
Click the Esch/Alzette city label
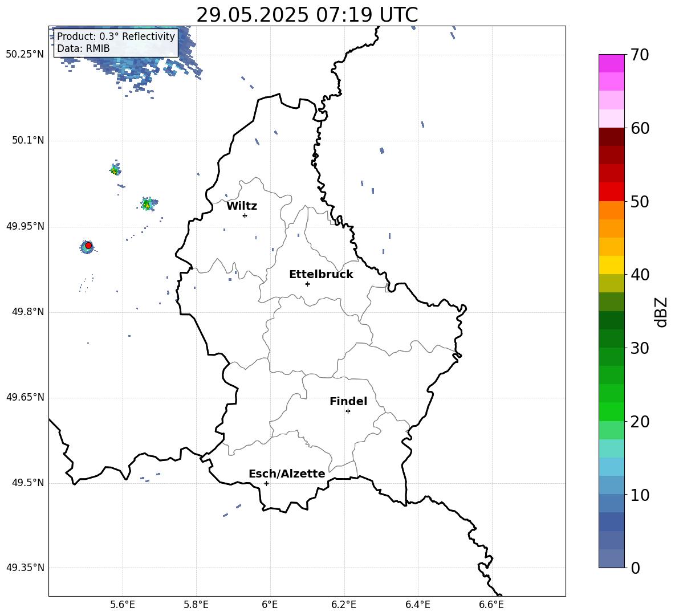(x=287, y=474)
